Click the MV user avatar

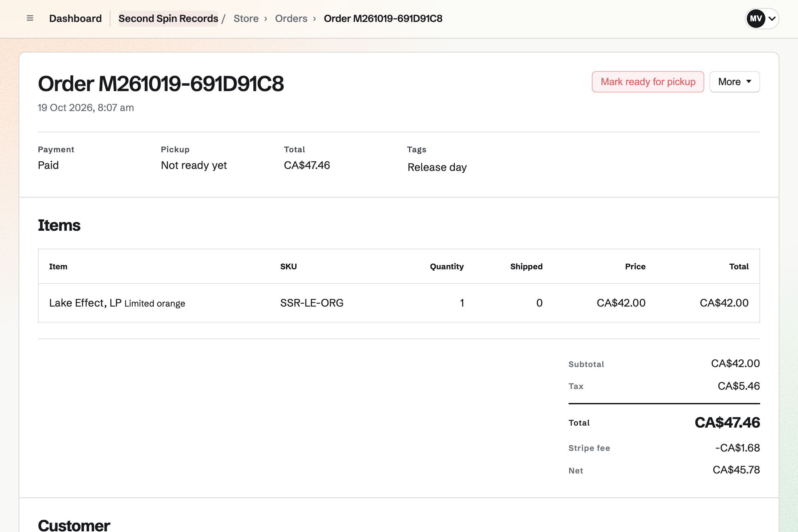[755, 18]
